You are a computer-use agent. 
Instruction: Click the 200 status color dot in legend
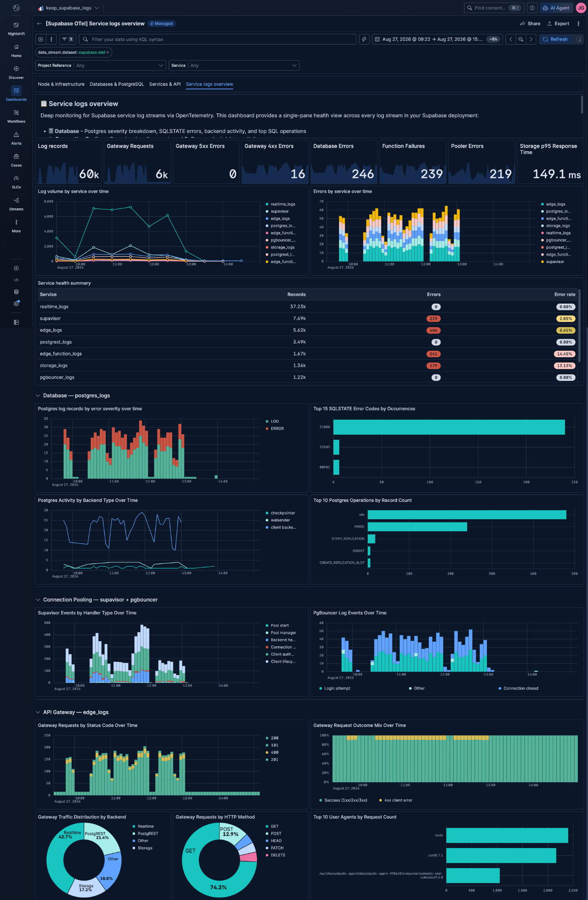tap(267, 738)
